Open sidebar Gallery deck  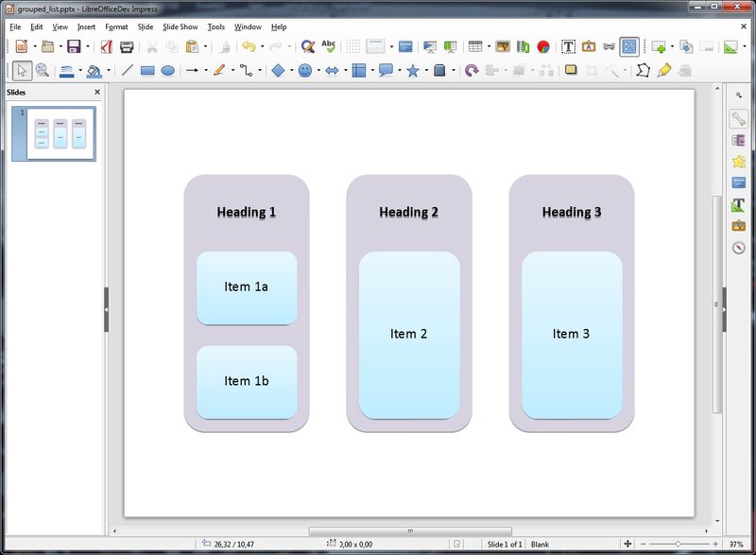[x=739, y=226]
